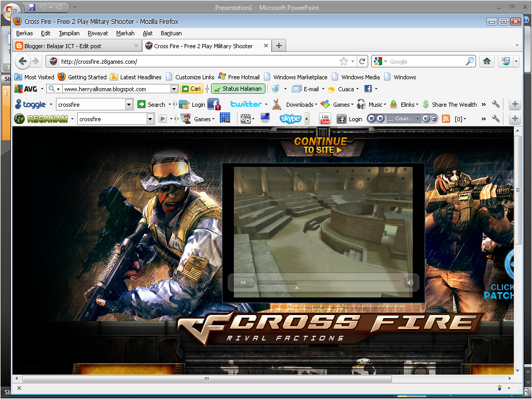The image size is (532, 399).
Task: Click the horizontal page scrollbar
Action: pyautogui.click(x=207, y=378)
